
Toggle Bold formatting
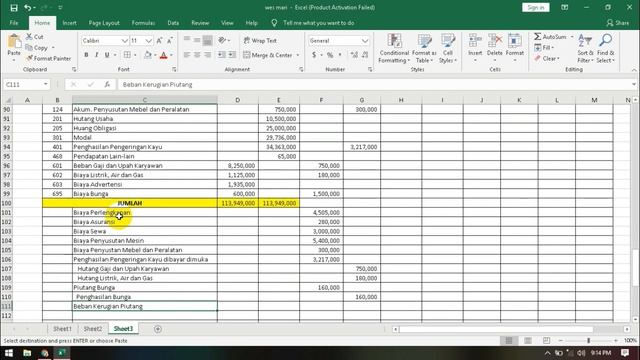point(86,55)
